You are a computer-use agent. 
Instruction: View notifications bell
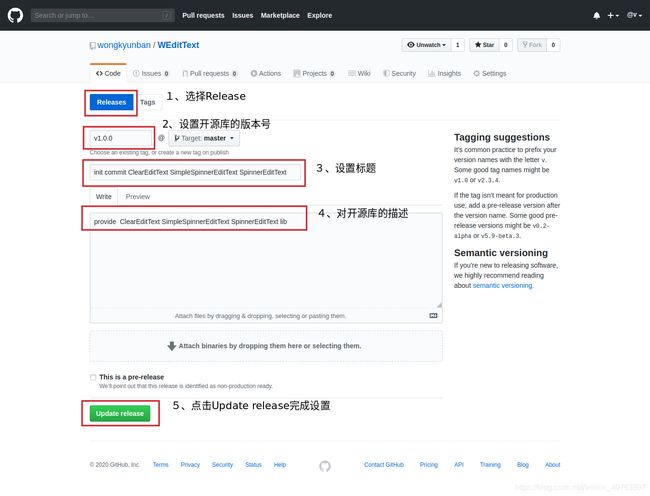coord(597,15)
